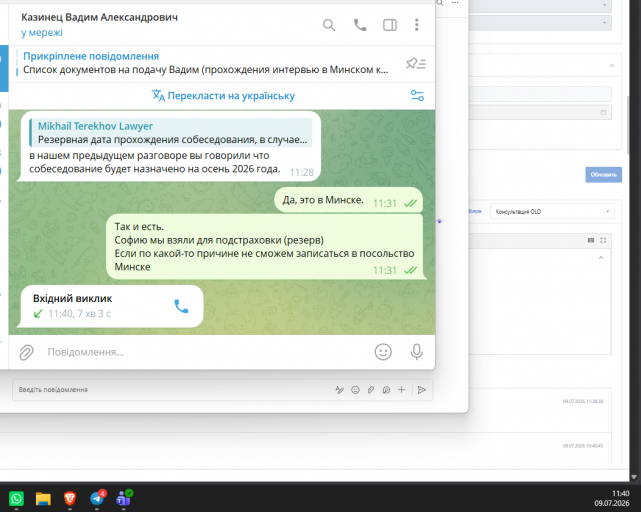Collapse the editor block chevron below the fullscreen icon
The width and height of the screenshot is (641, 512).
coord(601,258)
